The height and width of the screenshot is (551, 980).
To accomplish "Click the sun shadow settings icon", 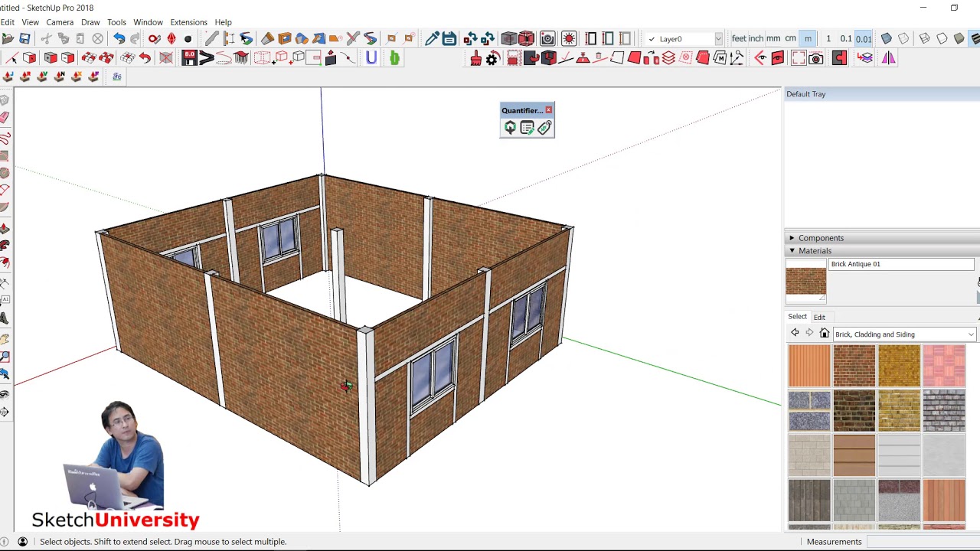I will (569, 39).
